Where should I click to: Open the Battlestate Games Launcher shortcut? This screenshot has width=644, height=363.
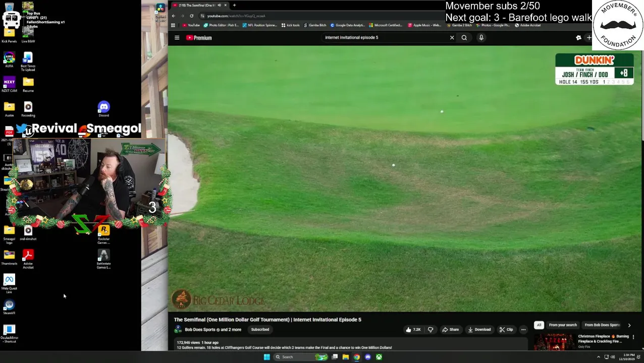[x=103, y=259]
